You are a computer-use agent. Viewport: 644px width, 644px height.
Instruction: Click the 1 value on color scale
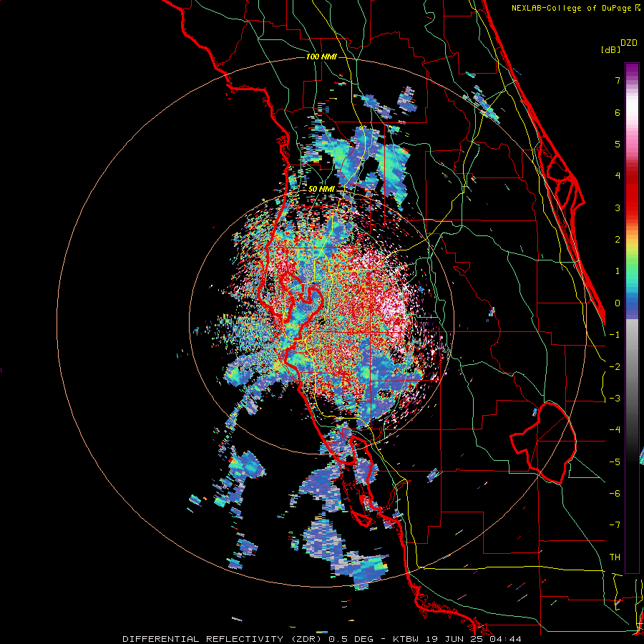(618, 271)
